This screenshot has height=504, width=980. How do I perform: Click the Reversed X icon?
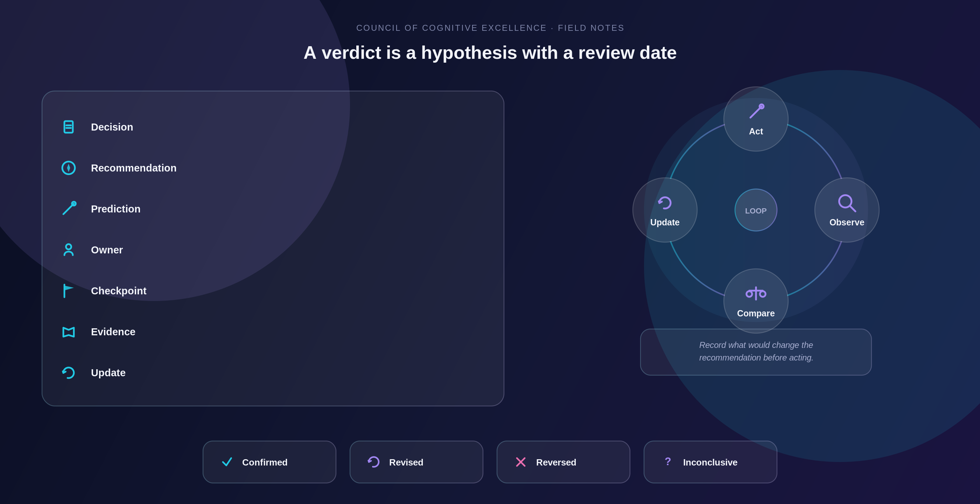[x=520, y=462]
